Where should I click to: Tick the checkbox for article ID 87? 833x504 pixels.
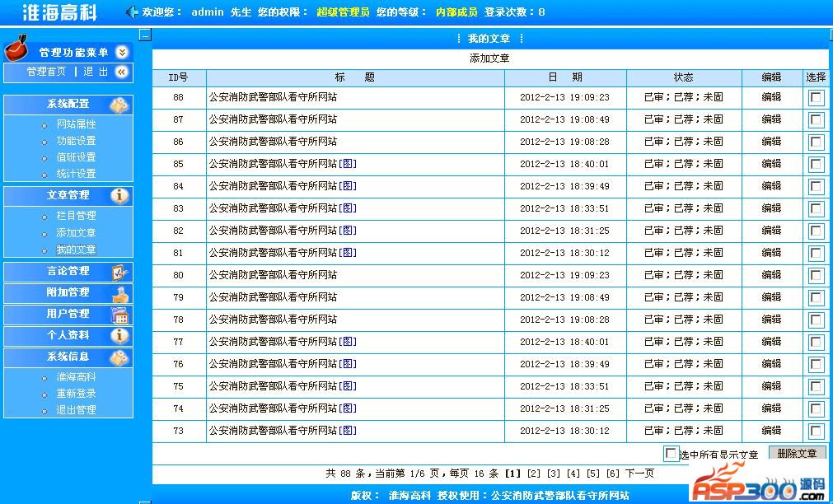tap(816, 120)
